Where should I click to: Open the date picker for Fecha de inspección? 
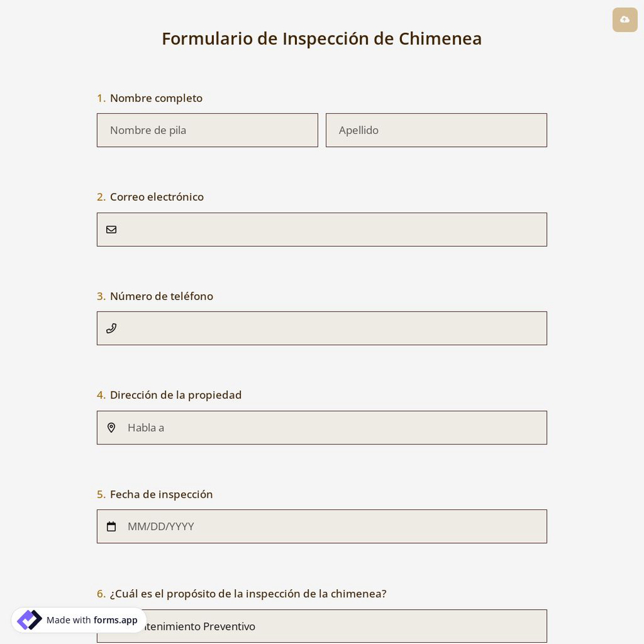tap(111, 526)
